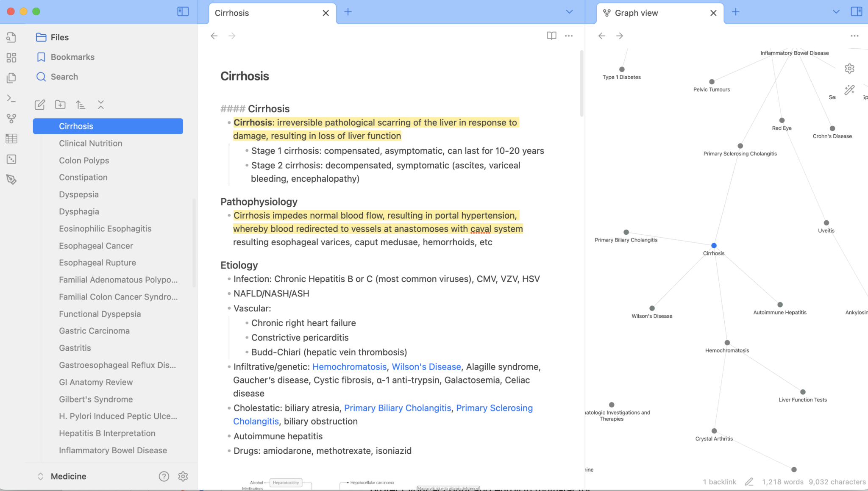Toggle edit mode pencil in status bar

pos(749,482)
